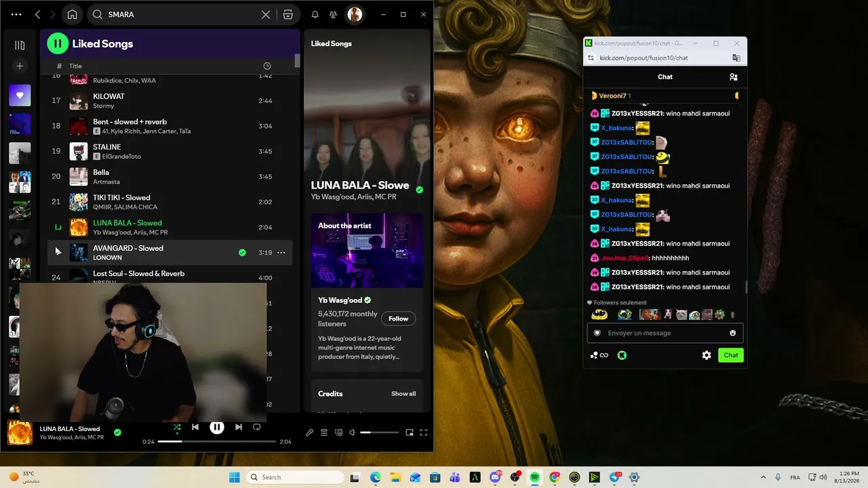Open Spotify notifications bell
868x488 pixels.
tap(315, 14)
